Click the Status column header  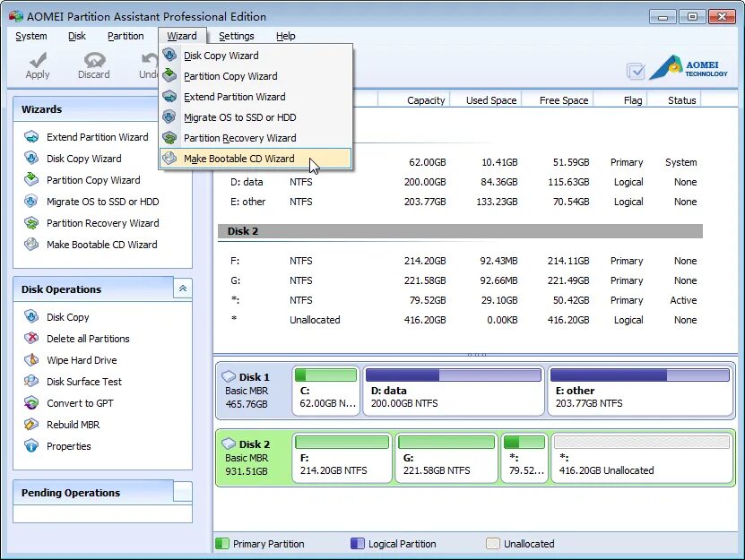coord(674,100)
